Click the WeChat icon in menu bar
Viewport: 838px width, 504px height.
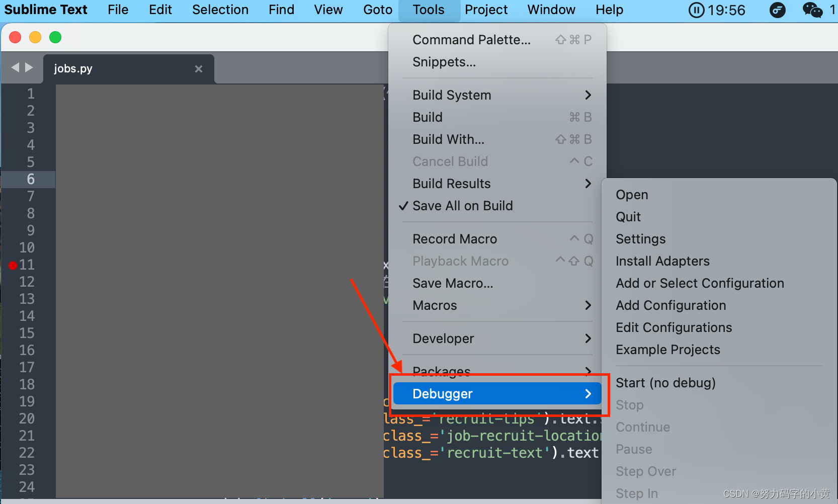click(812, 10)
